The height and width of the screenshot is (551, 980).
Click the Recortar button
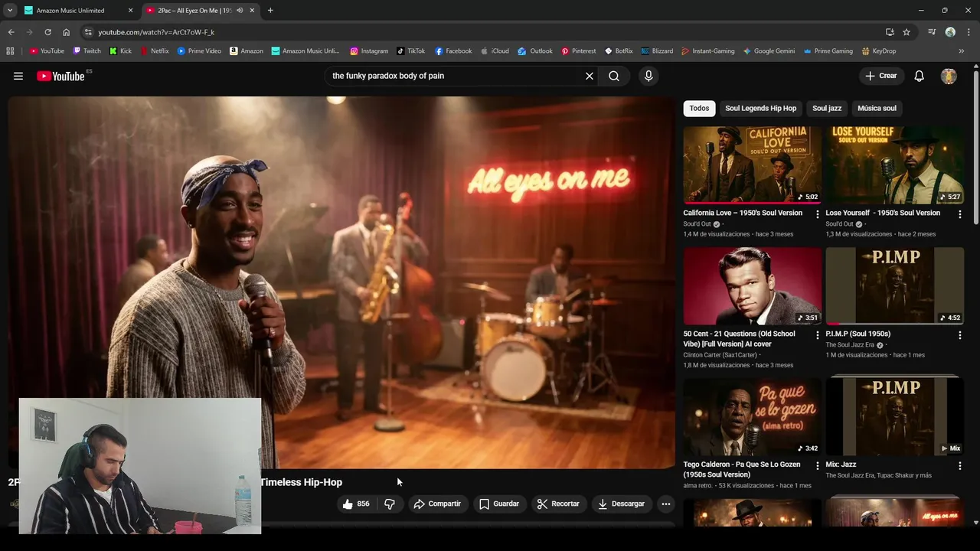click(558, 504)
